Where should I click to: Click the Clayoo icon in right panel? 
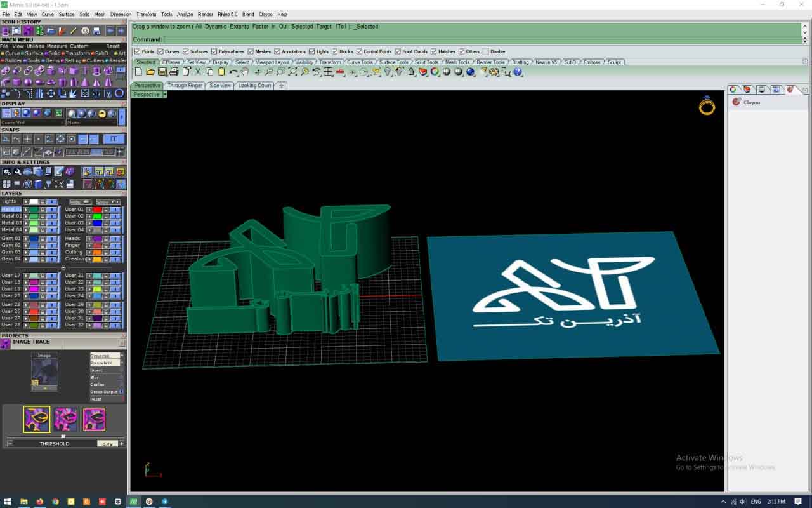tap(737, 102)
